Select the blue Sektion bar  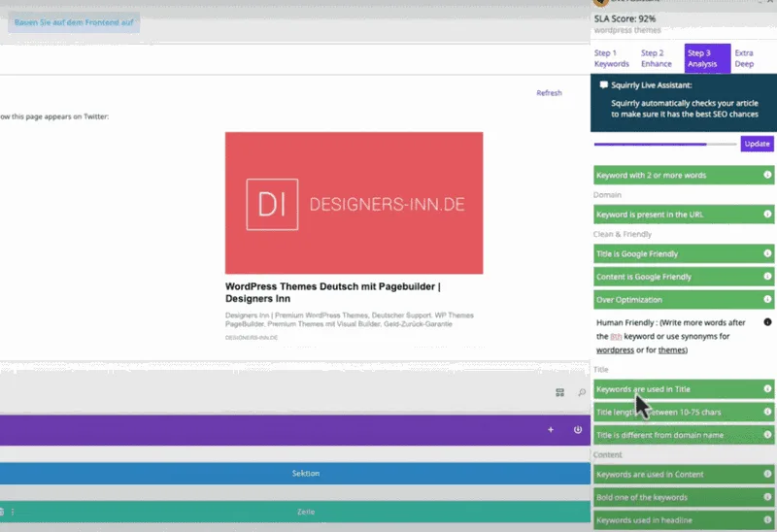pyautogui.click(x=295, y=474)
